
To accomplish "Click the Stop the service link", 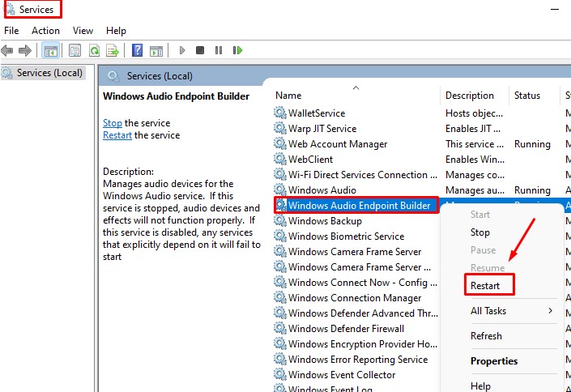I will [x=112, y=123].
